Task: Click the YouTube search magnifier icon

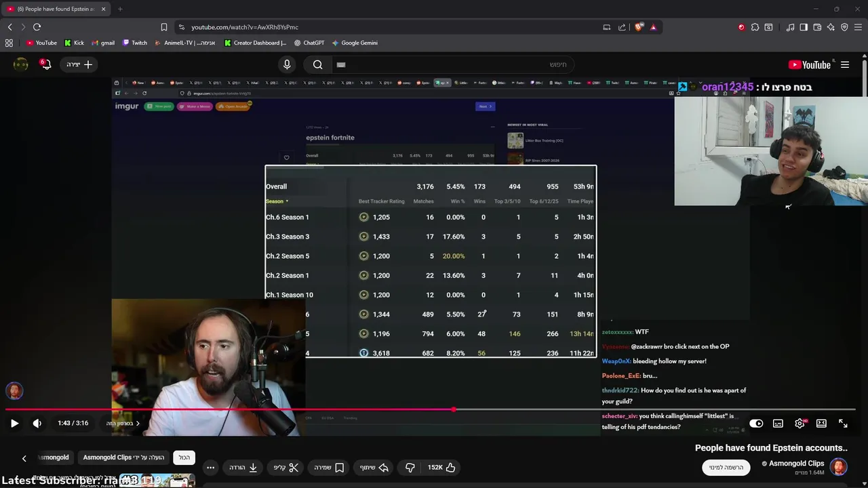Action: click(318, 64)
